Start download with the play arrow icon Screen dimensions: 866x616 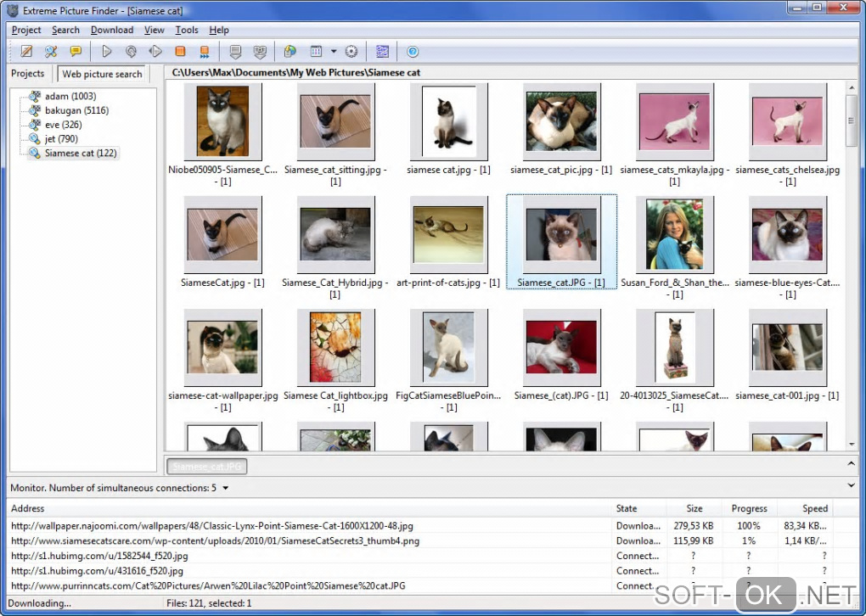pos(107,51)
